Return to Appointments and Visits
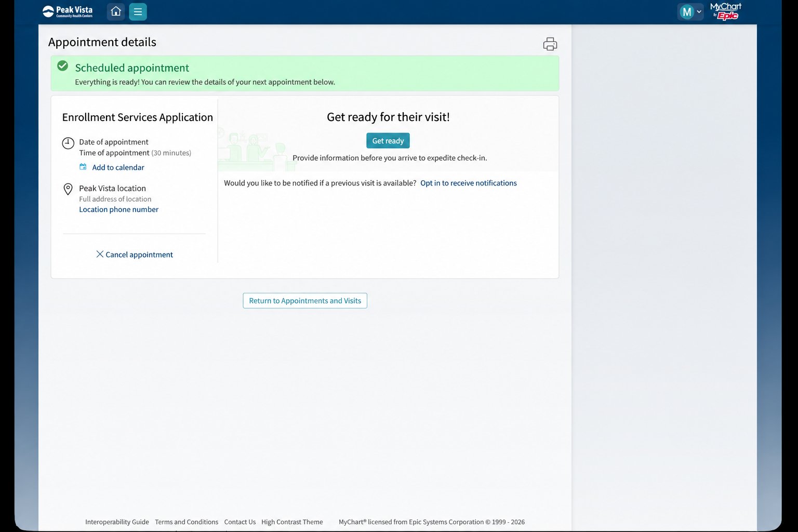The image size is (798, 532). [x=305, y=301]
